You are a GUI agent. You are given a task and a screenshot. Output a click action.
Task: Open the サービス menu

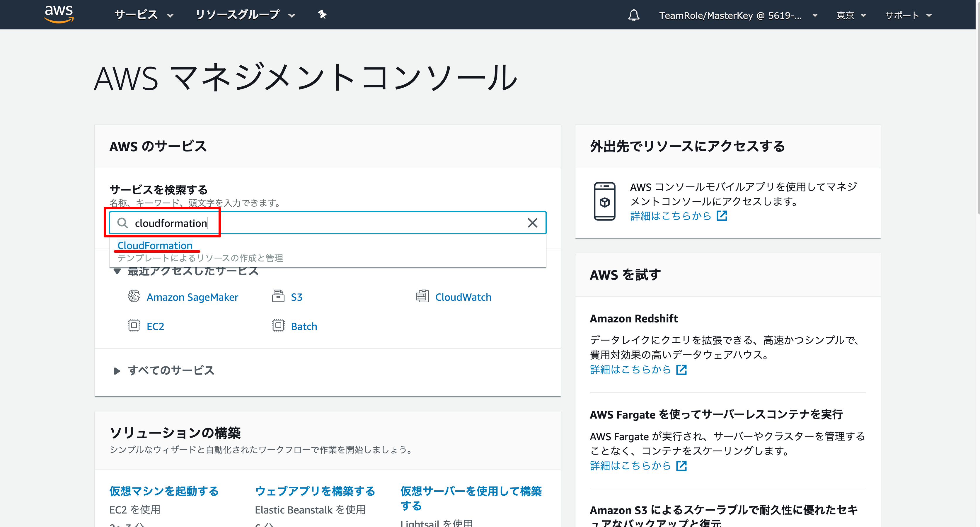pyautogui.click(x=144, y=15)
